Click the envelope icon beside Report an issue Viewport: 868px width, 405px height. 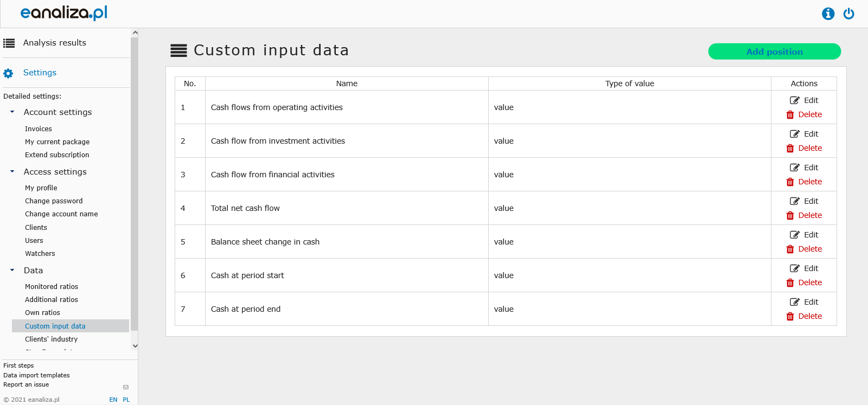tap(126, 387)
